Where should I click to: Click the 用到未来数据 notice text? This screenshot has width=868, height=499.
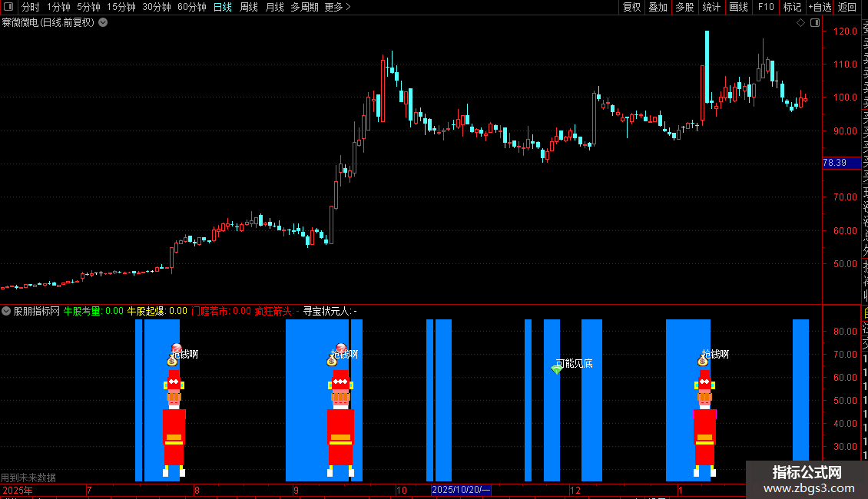(28, 478)
